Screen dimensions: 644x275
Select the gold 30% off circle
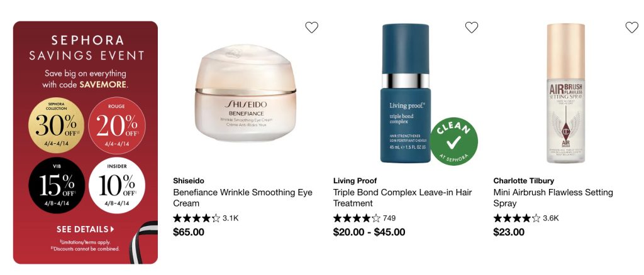[56, 124]
